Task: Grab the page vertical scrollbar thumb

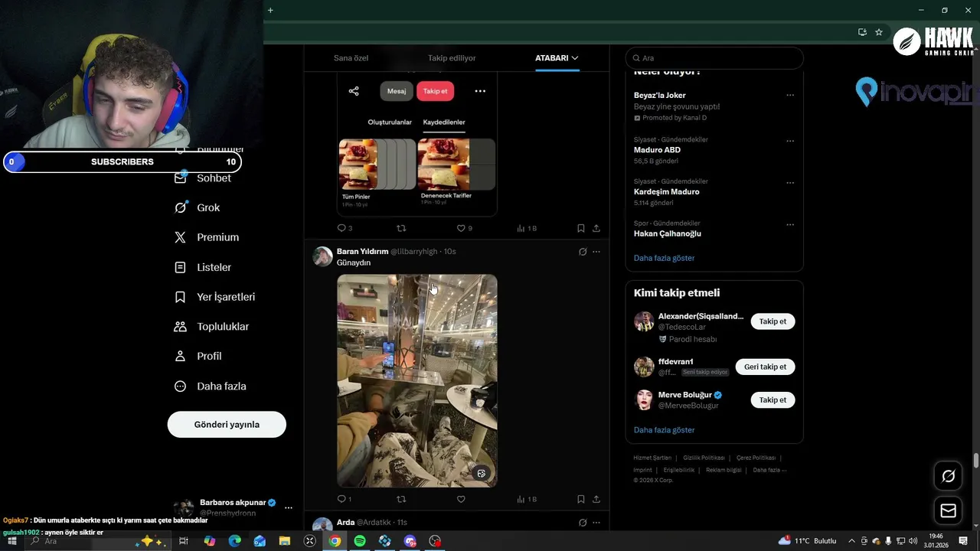Action: pos(976,460)
